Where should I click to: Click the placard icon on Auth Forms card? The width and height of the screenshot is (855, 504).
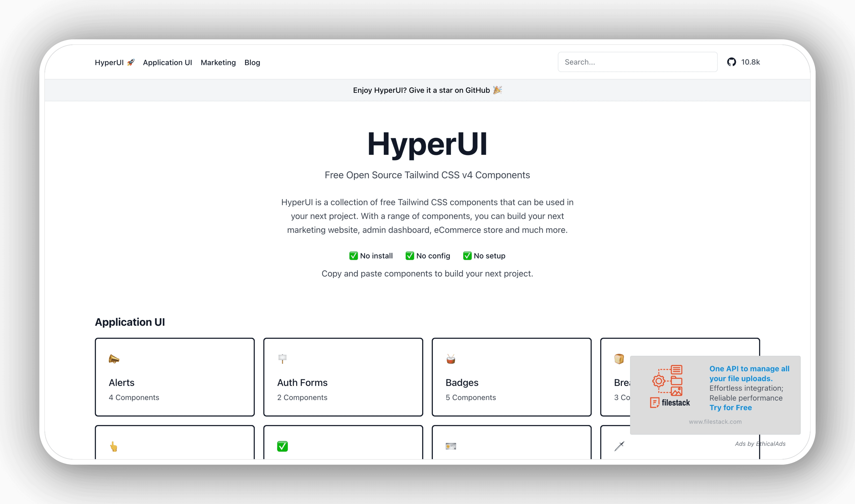click(282, 359)
